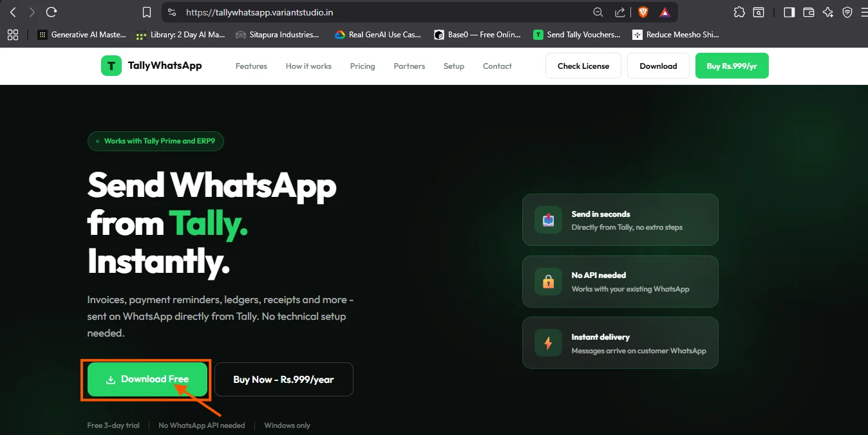Open the Brave VPN shield icon
This screenshot has height=435, width=868.
pos(847,12)
